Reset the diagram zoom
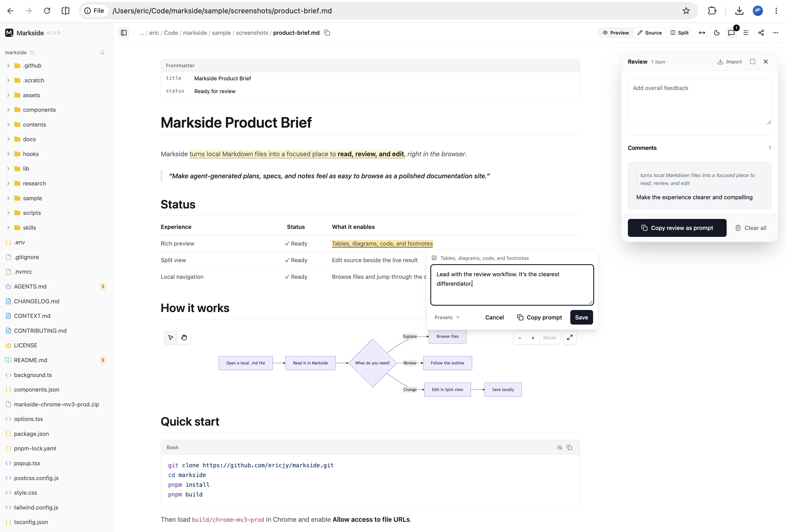This screenshot has width=786, height=532. click(x=550, y=338)
